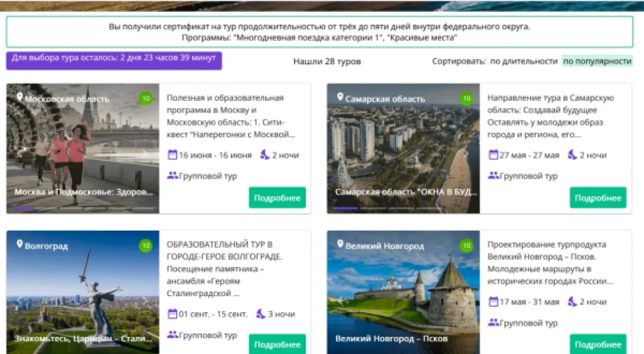Click 'Самарская область ОКНА В БУД...' caption
The width and height of the screenshot is (644, 354).
pos(406,192)
